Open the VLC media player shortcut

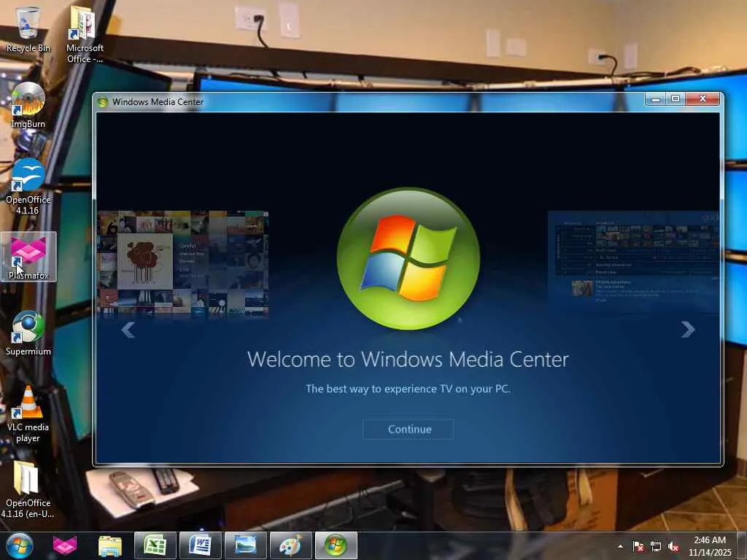(x=28, y=414)
